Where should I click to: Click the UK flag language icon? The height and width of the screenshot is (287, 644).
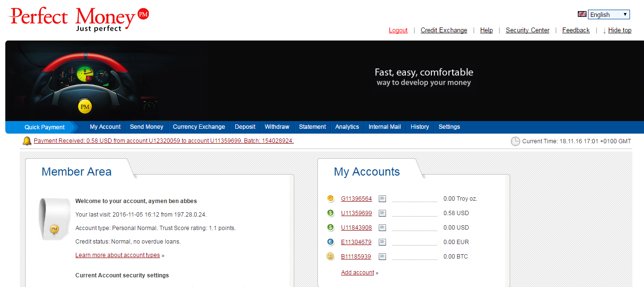[x=582, y=14]
